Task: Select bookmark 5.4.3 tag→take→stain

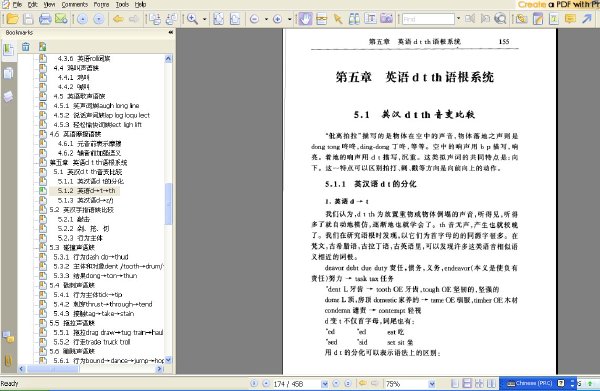Action: [x=94, y=313]
